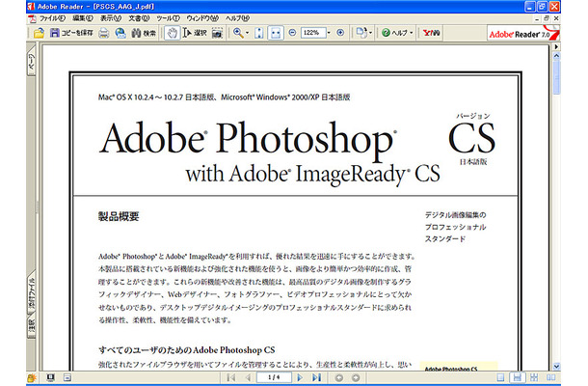Go to the previous page arrow
The height and width of the screenshot is (386, 588).
coord(248,377)
